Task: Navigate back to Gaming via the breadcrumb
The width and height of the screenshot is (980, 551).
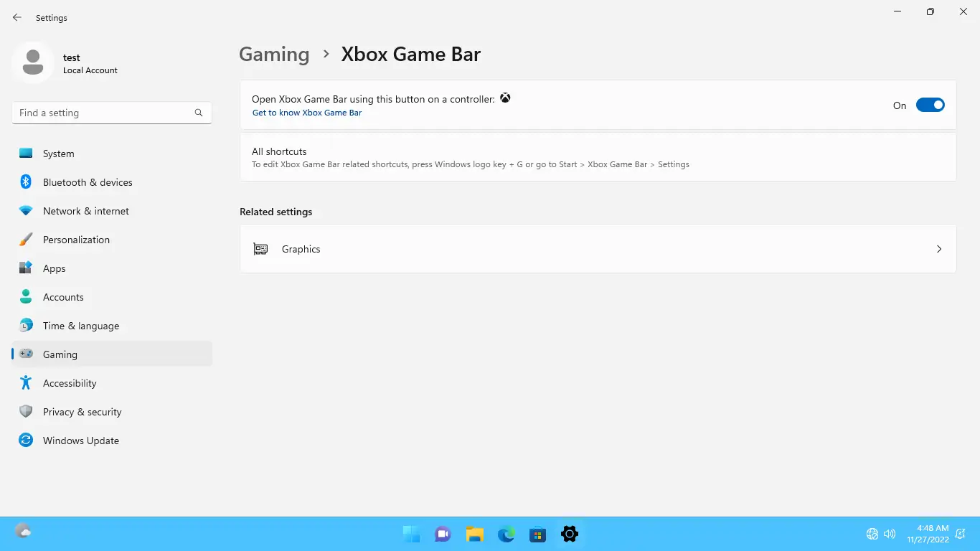Action: click(x=274, y=55)
